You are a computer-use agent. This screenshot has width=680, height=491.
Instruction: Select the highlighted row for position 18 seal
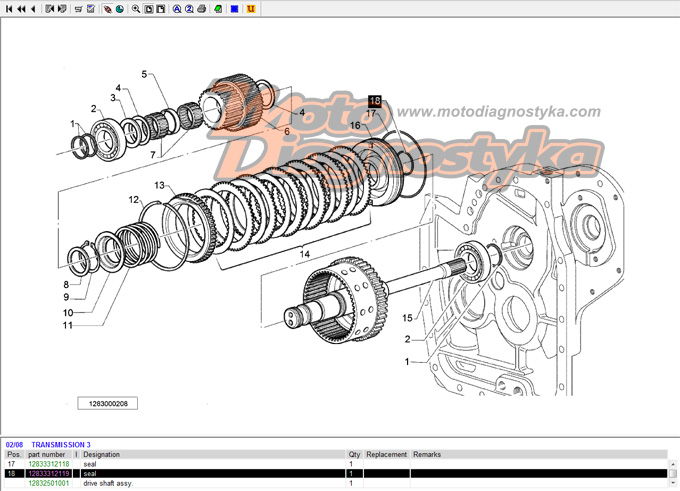click(336, 474)
